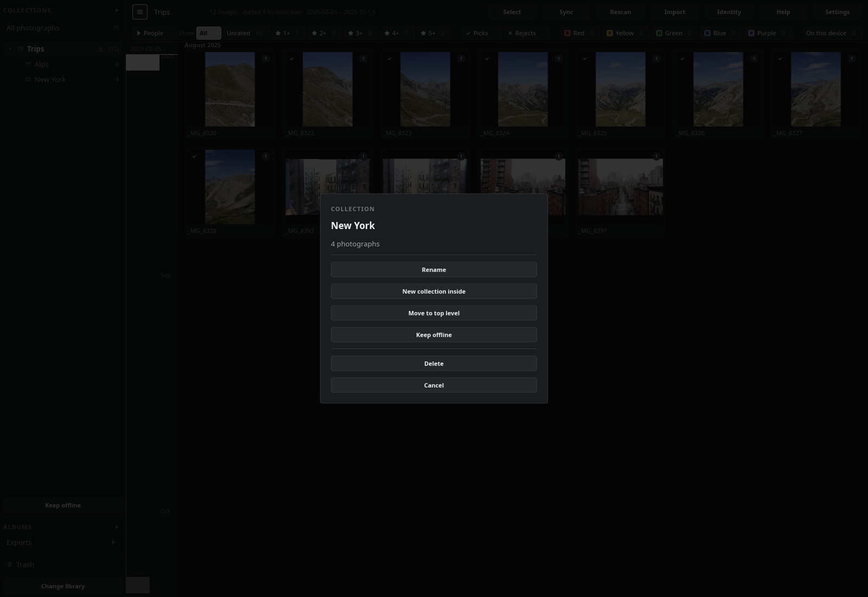Expand the People disclosure triangle
The image size is (868, 597).
click(x=139, y=33)
